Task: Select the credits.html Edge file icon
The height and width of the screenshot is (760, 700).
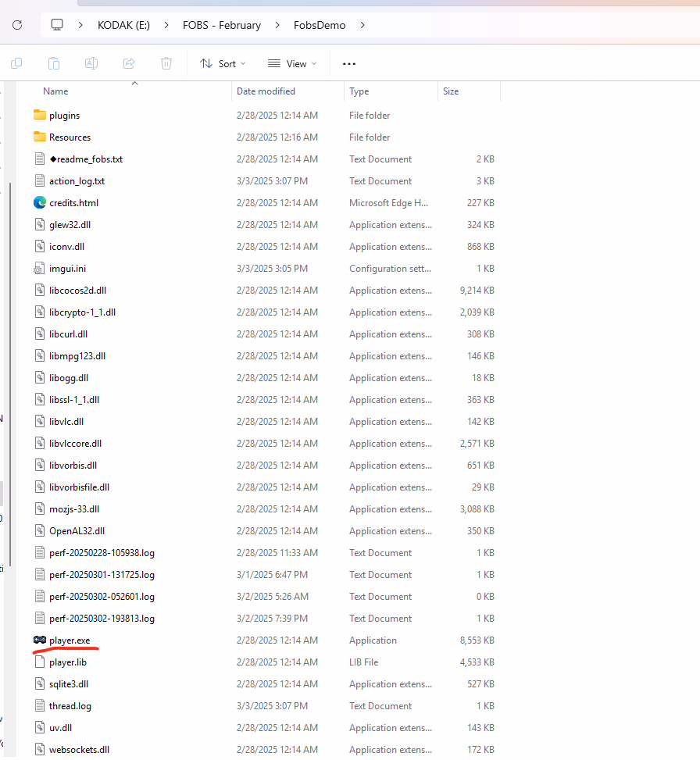Action: pos(41,203)
